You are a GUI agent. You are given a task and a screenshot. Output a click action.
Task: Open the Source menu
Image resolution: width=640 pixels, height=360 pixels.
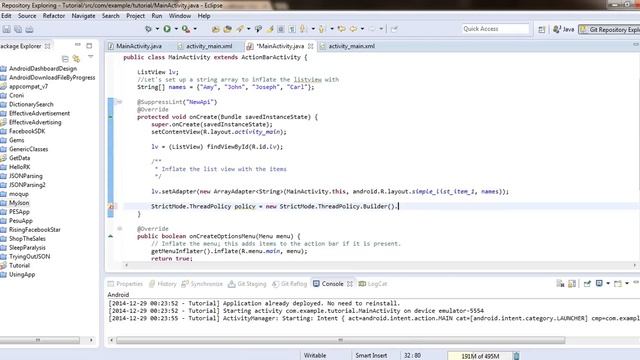pos(27,16)
